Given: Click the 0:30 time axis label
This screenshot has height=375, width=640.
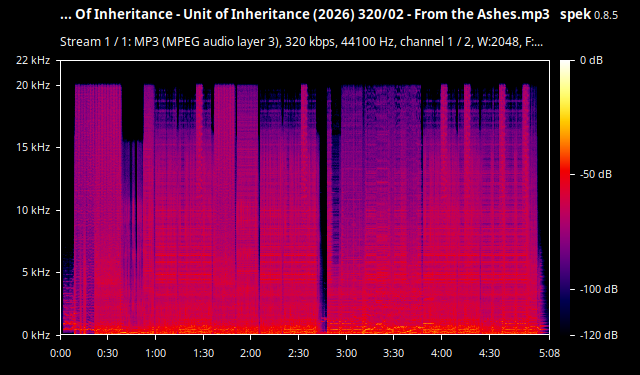Looking at the screenshot, I should click(x=108, y=353).
